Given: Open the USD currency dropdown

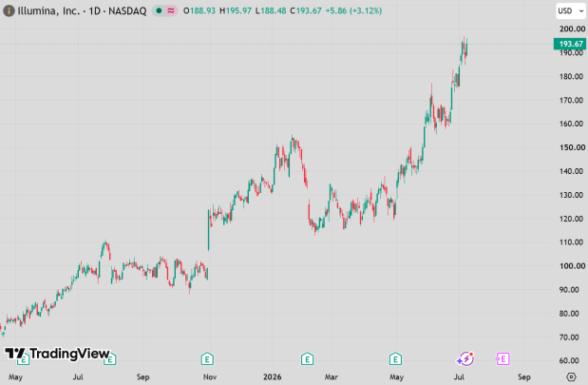Looking at the screenshot, I should [571, 10].
